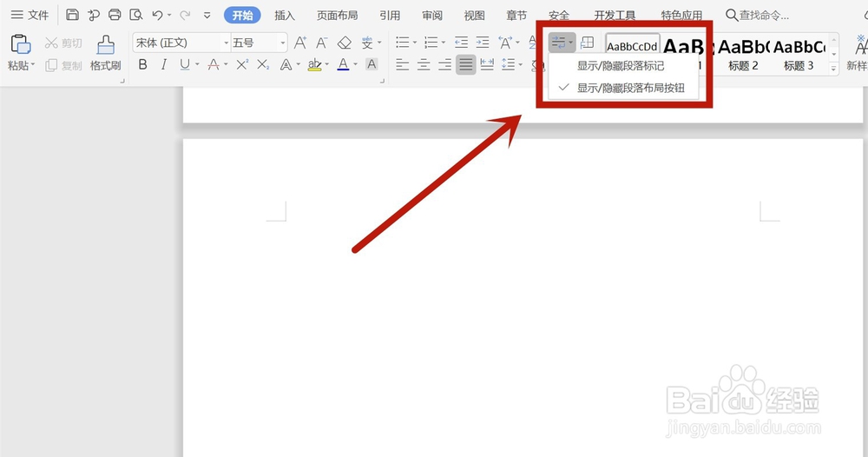Click the export to PDF icon
868x457 pixels.
pos(94,15)
